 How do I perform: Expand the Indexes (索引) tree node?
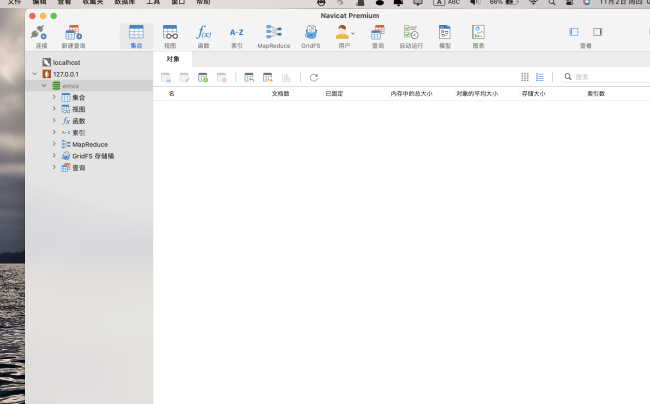(54, 132)
